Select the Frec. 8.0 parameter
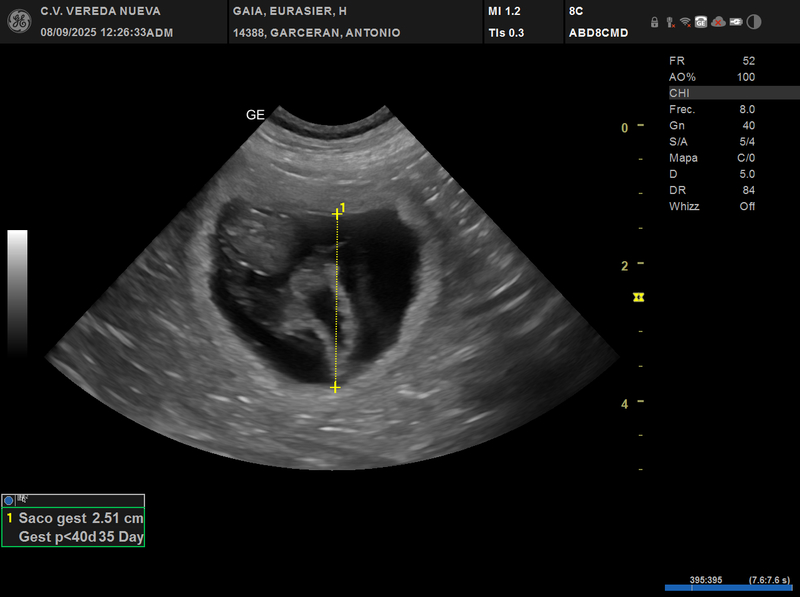Screen dimensions: 800x597 click(x=712, y=109)
